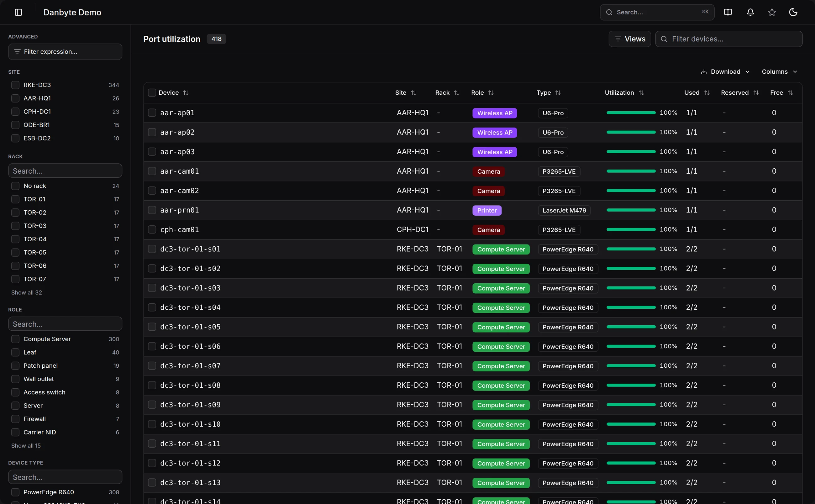Open the Columns dropdown
Viewport: 815px width, 504px height.
click(779, 72)
